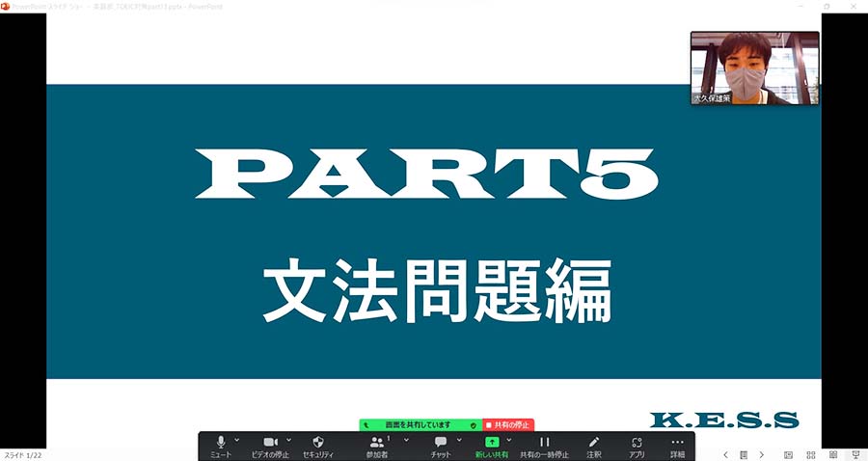Click the presenter's video thumbnail
The image size is (868, 461).
click(x=754, y=67)
